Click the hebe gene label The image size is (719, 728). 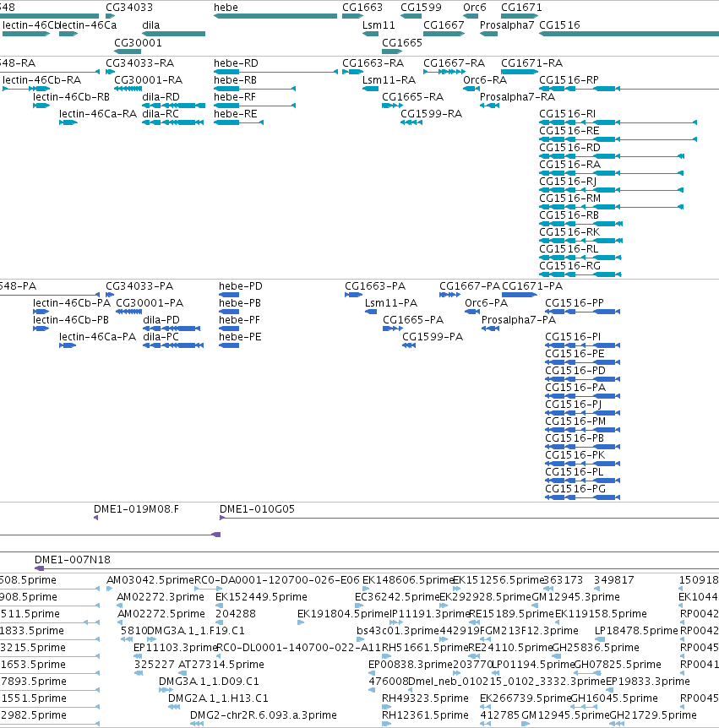click(226, 8)
